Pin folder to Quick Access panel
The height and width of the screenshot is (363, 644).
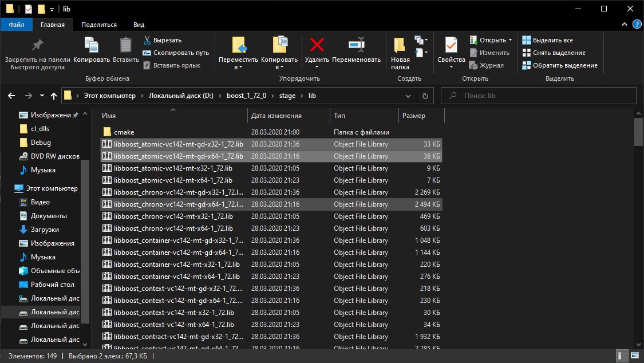point(37,53)
